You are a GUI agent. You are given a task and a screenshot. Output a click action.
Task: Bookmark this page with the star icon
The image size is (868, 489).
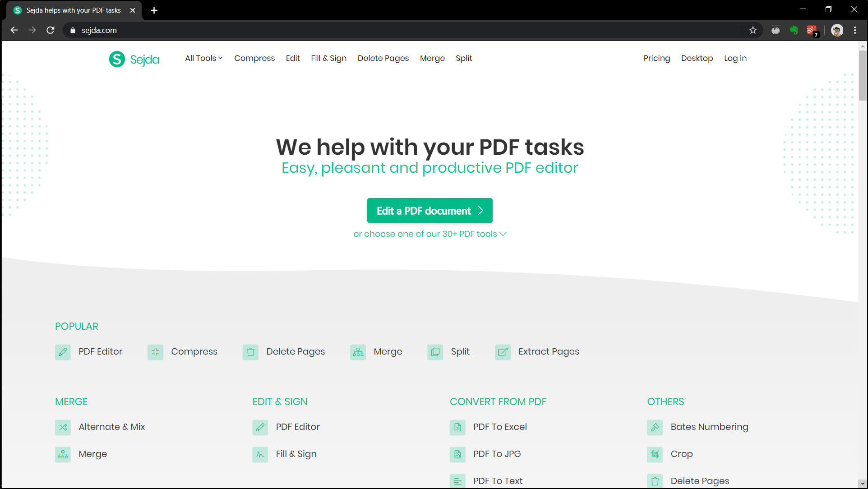coord(753,30)
